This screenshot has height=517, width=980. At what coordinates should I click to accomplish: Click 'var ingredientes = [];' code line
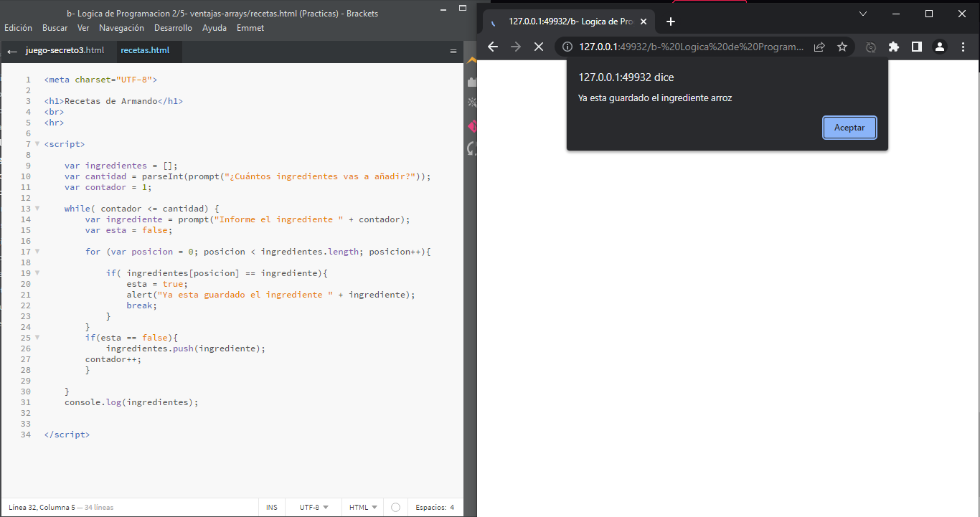121,166
